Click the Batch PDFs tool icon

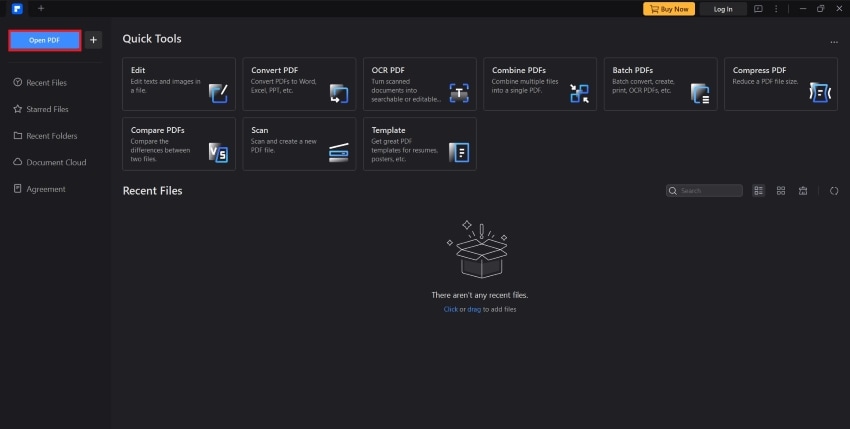[x=700, y=93]
